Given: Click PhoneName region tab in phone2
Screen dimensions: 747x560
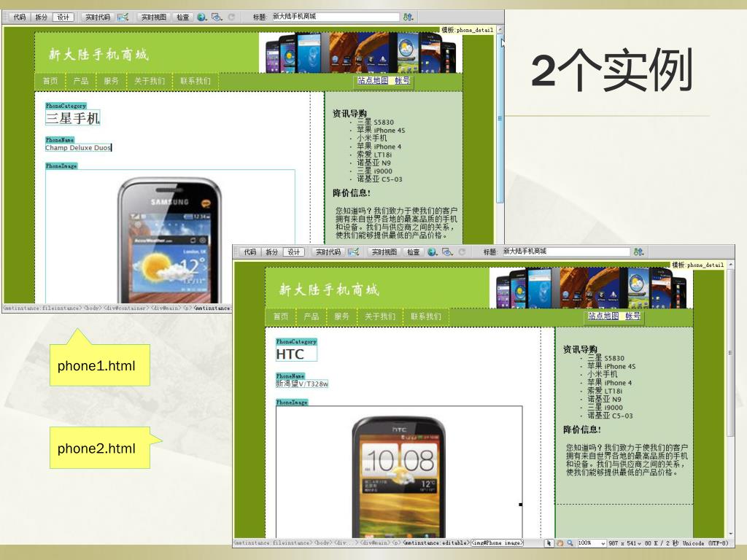Looking at the screenshot, I should tap(290, 376).
